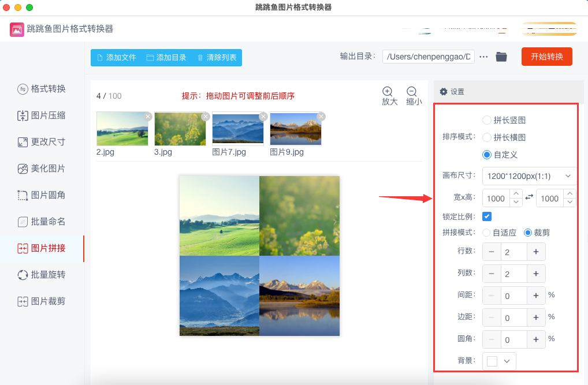Increase height with the up stepper arrow
The height and width of the screenshot is (385, 588).
(570, 193)
